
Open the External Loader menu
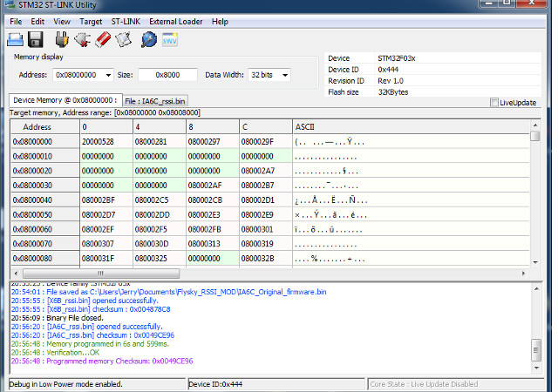[176, 22]
